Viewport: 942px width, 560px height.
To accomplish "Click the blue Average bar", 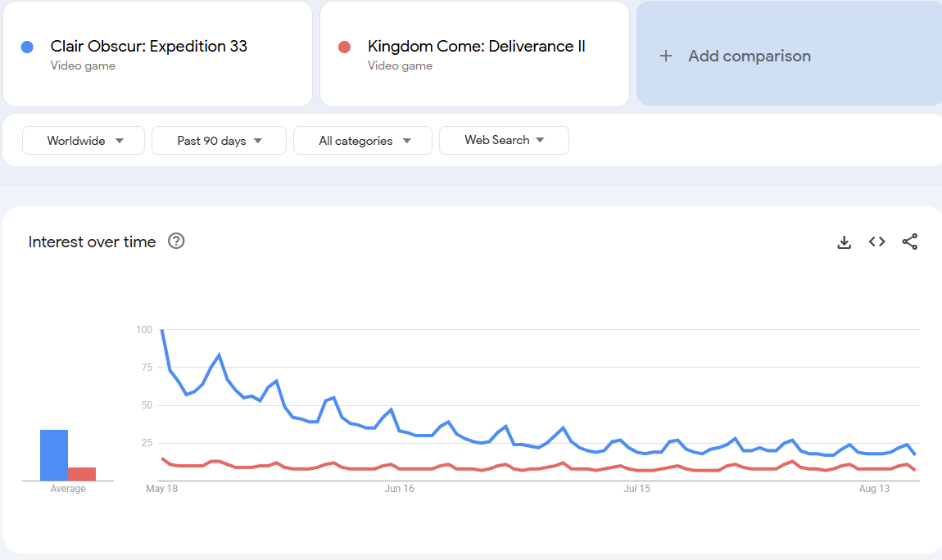I will (x=54, y=455).
